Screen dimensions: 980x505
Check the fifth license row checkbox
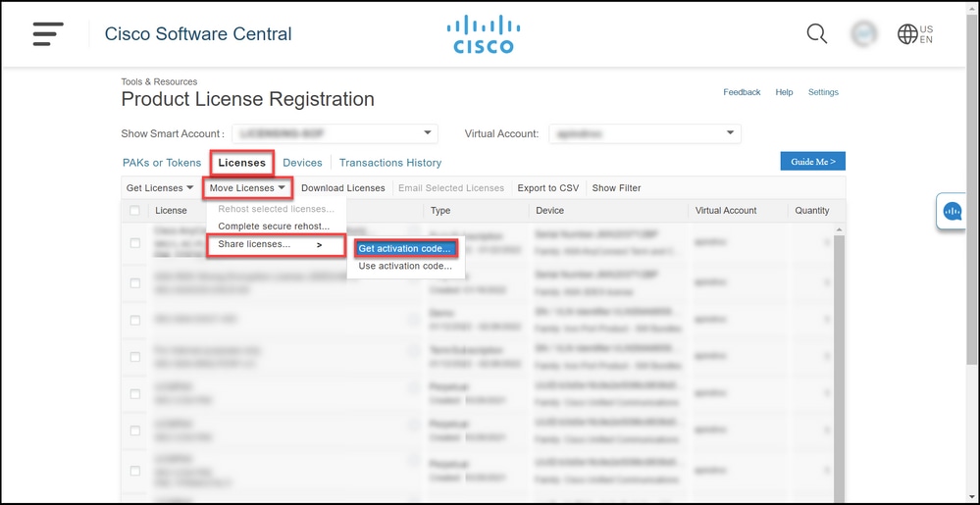coord(135,394)
